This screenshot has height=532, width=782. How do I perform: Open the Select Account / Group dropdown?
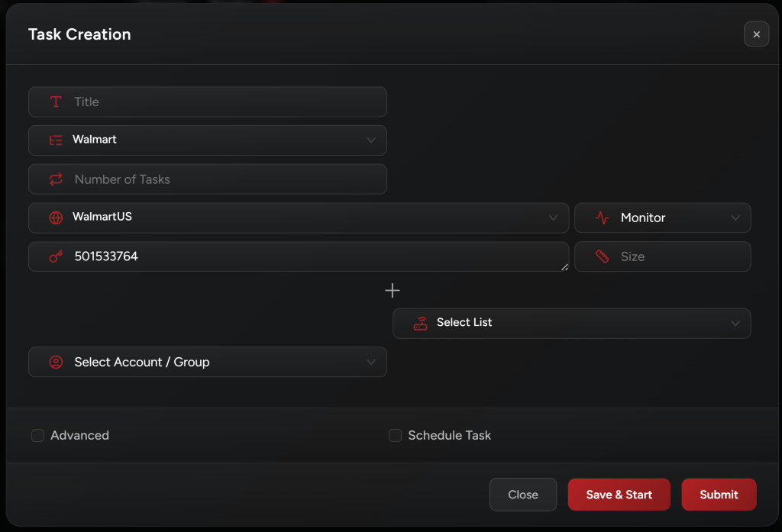coord(371,362)
